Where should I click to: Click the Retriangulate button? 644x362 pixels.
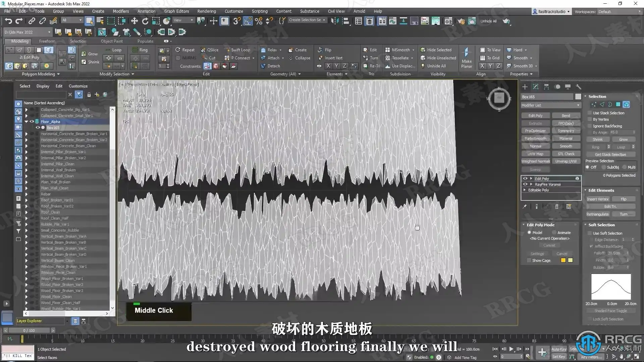tap(597, 214)
